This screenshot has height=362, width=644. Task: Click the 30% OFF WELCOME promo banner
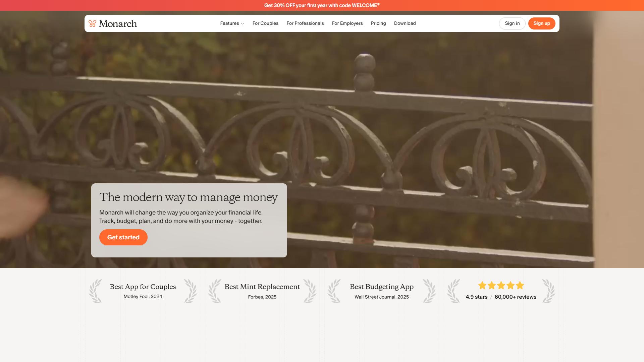tap(322, 5)
